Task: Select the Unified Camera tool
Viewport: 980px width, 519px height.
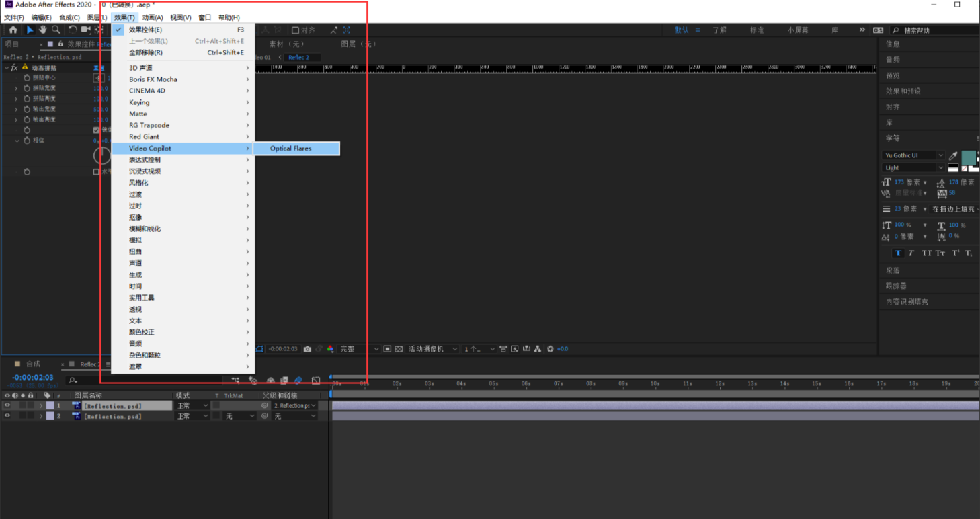Action: (86, 30)
